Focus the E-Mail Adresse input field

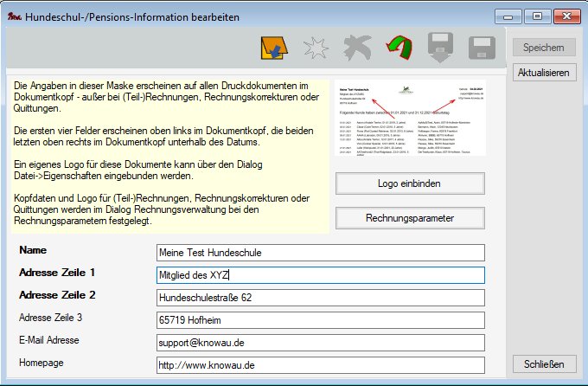click(320, 343)
